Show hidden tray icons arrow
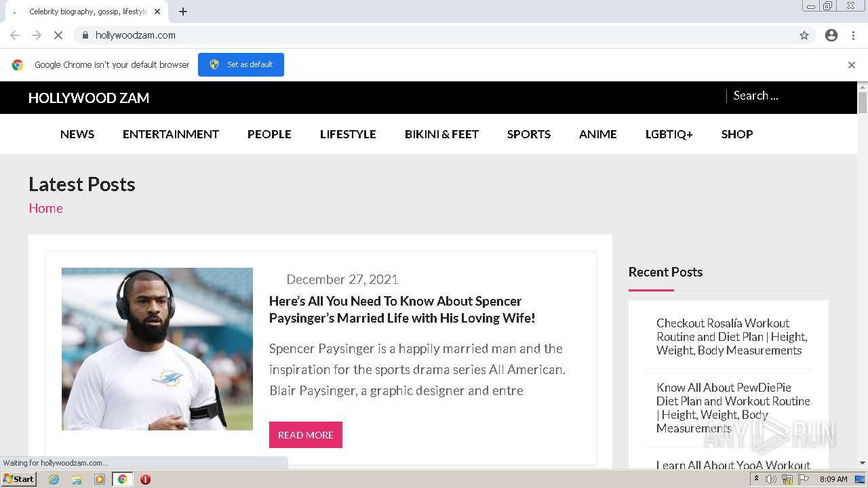 pos(756,479)
